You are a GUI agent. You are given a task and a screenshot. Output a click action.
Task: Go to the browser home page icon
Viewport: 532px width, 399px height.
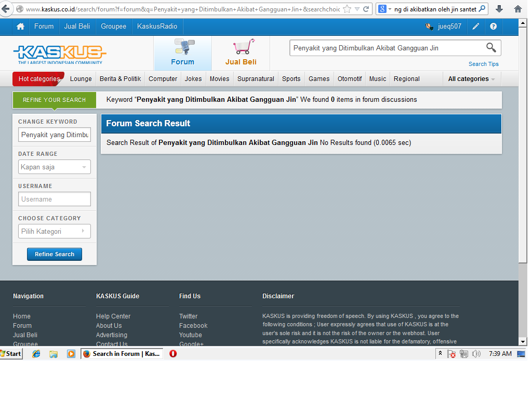click(x=518, y=9)
